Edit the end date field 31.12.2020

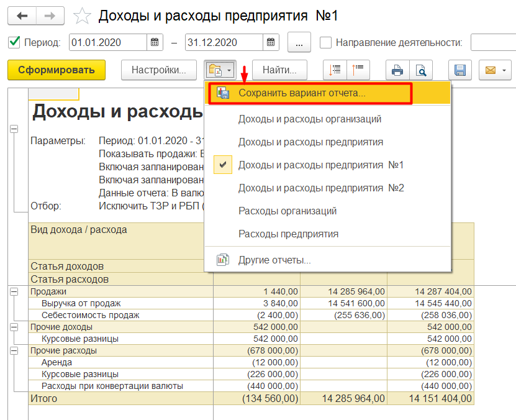pos(224,42)
